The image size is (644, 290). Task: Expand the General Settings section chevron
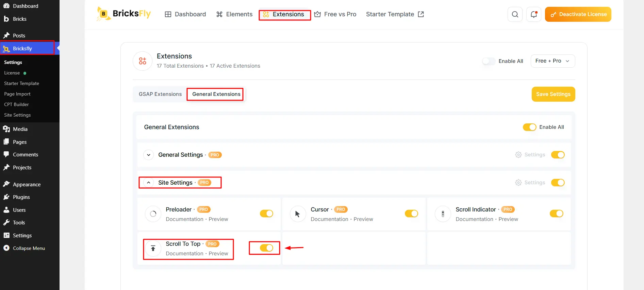click(x=149, y=155)
